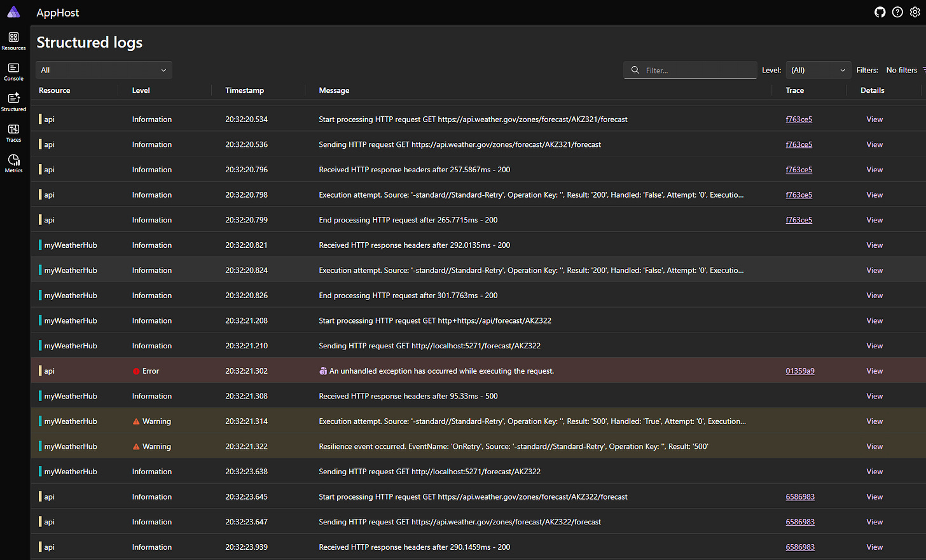Viewport: 926px width, 560px height.
Task: Click the Structured logs sidebar icon
Action: click(x=13, y=100)
